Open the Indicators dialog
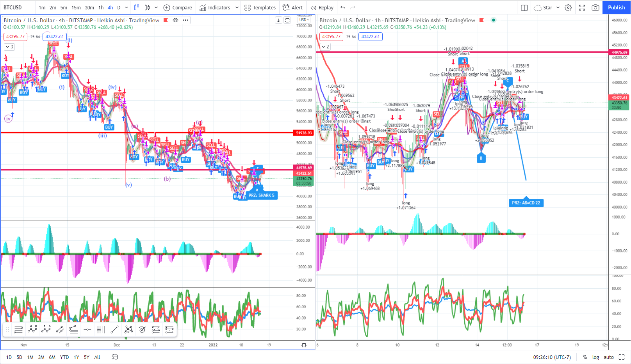The height and width of the screenshot is (364, 631). [x=215, y=7]
